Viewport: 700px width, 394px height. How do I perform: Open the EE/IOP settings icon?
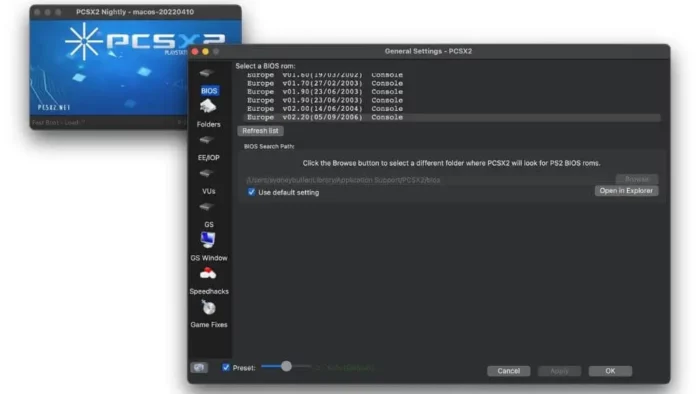tap(206, 140)
